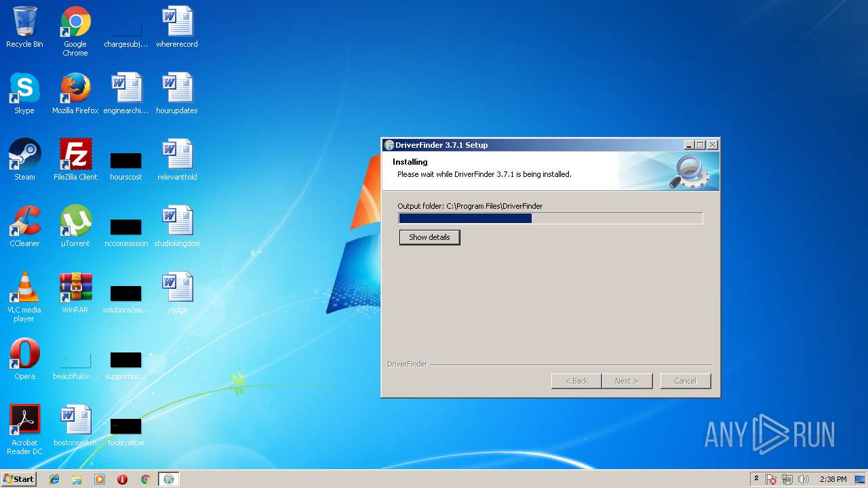Open the Opera desktop shortcut

[24, 360]
